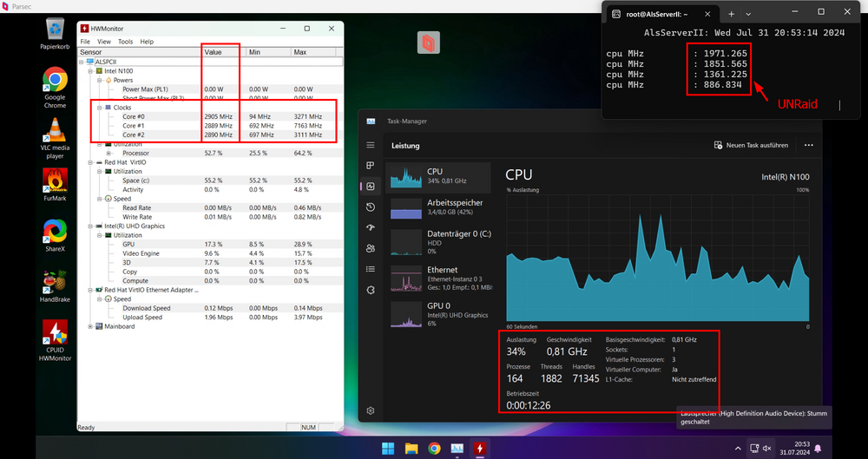Open the Startup apps icon in Task Manager
Image resolution: width=868 pixels, height=459 pixels.
point(371,227)
